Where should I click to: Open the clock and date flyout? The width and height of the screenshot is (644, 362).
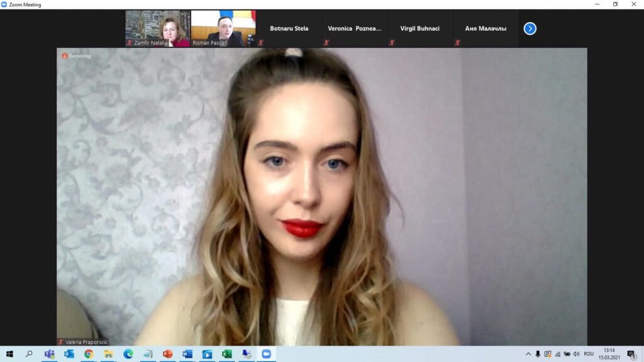click(609, 354)
